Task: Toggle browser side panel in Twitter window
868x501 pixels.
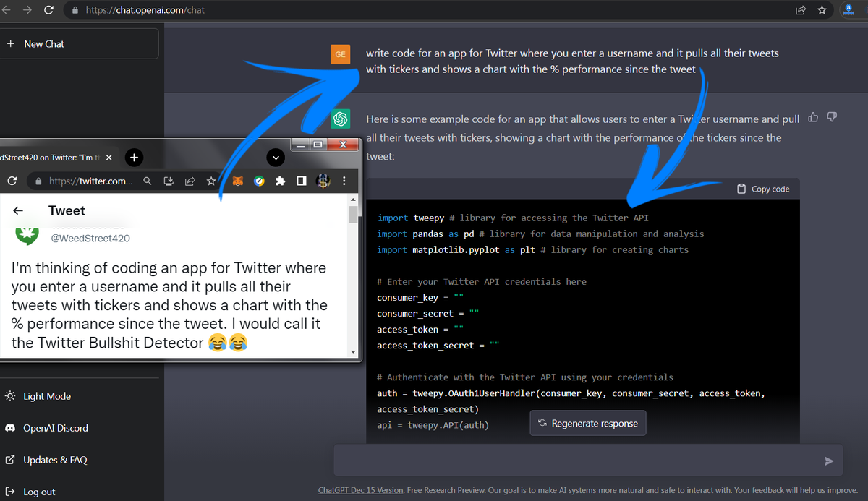Action: pyautogui.click(x=302, y=181)
